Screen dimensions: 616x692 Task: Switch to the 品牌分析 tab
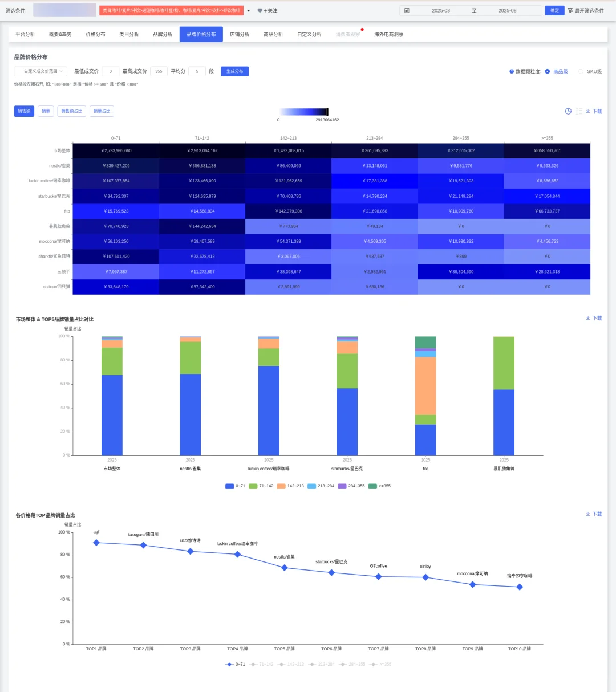[163, 35]
